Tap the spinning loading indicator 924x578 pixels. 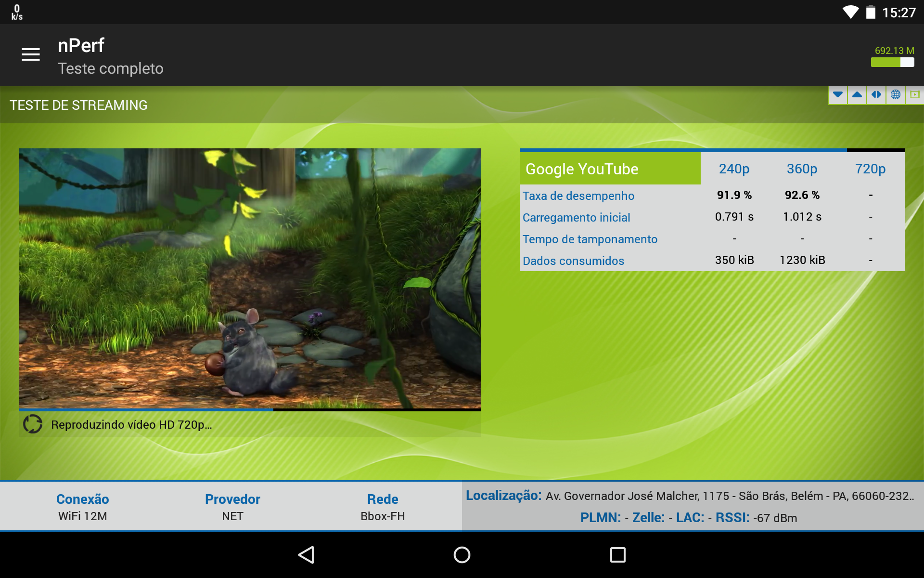click(33, 424)
